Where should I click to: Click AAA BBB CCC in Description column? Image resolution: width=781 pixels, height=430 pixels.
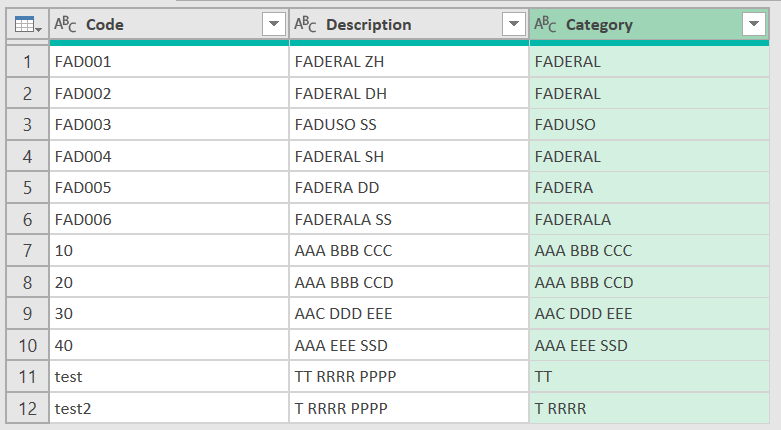pyautogui.click(x=409, y=251)
